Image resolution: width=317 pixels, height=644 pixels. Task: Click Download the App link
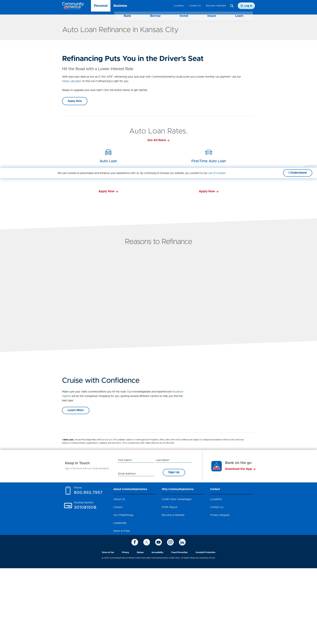coord(240,469)
